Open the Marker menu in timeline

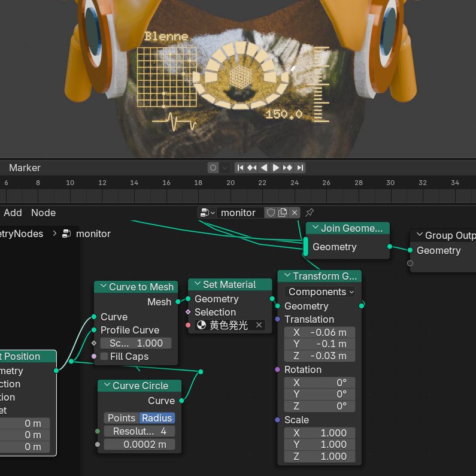click(x=25, y=168)
